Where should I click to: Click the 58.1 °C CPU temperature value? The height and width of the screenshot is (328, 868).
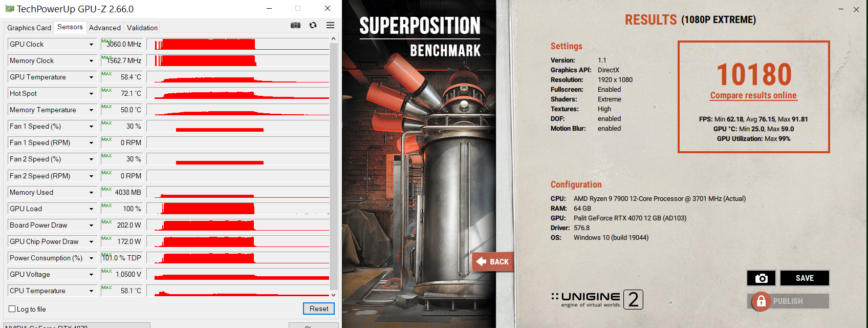[x=131, y=291]
